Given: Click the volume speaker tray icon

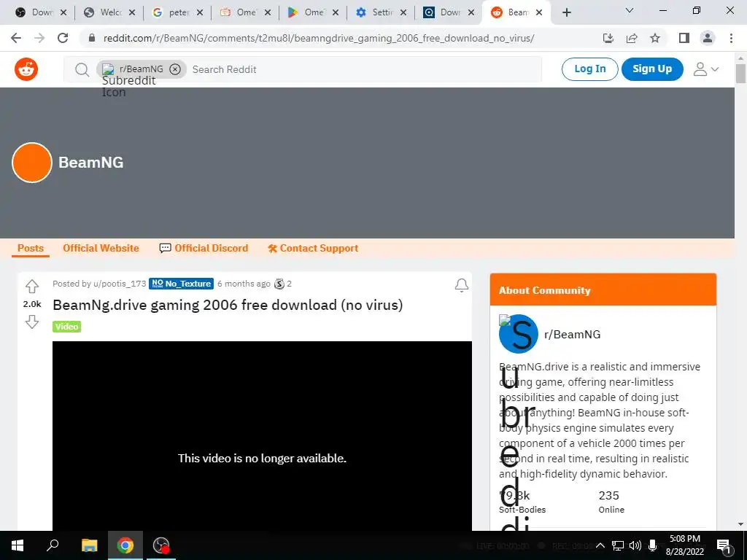Looking at the screenshot, I should (635, 545).
